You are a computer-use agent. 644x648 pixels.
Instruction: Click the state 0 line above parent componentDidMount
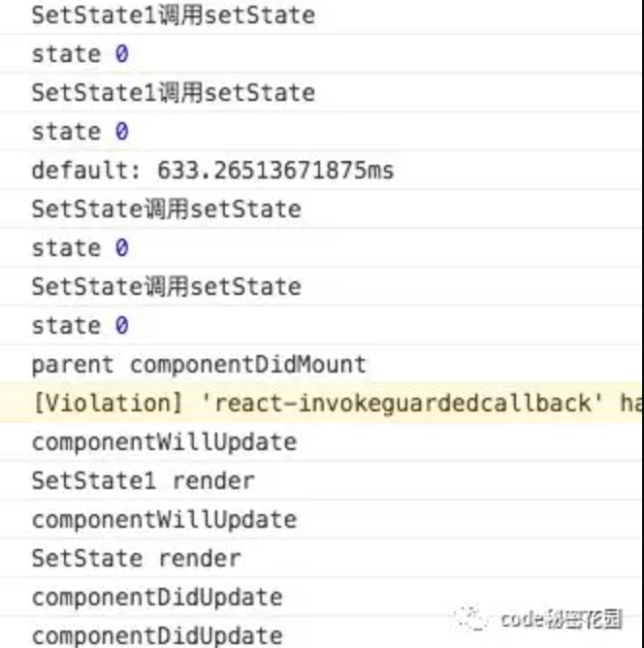pos(80,326)
